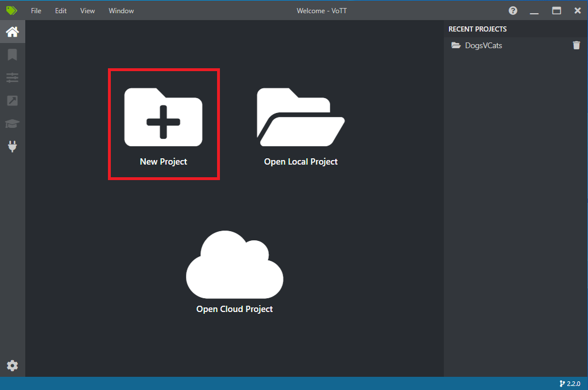
Task: Open the help question mark icon
Action: (x=513, y=10)
